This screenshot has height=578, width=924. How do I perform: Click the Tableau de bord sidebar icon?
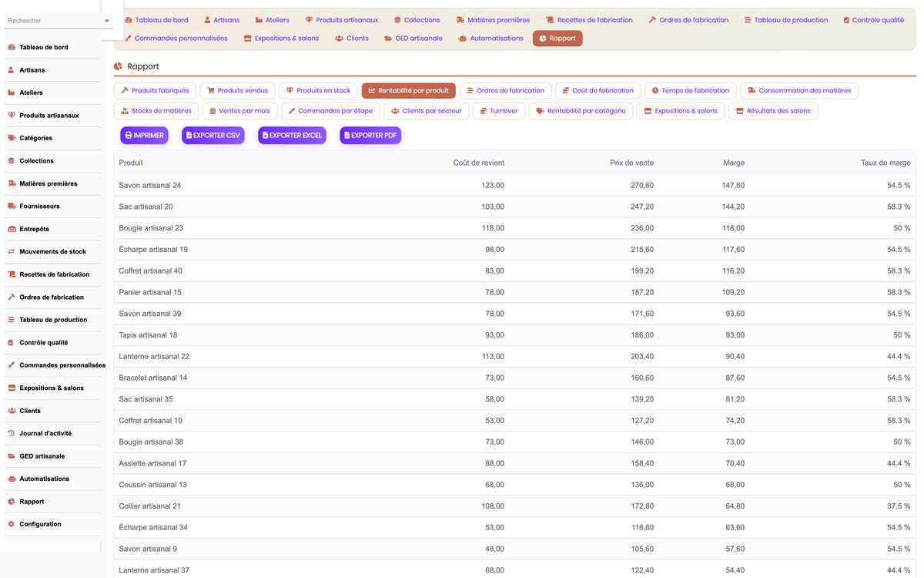[x=12, y=47]
